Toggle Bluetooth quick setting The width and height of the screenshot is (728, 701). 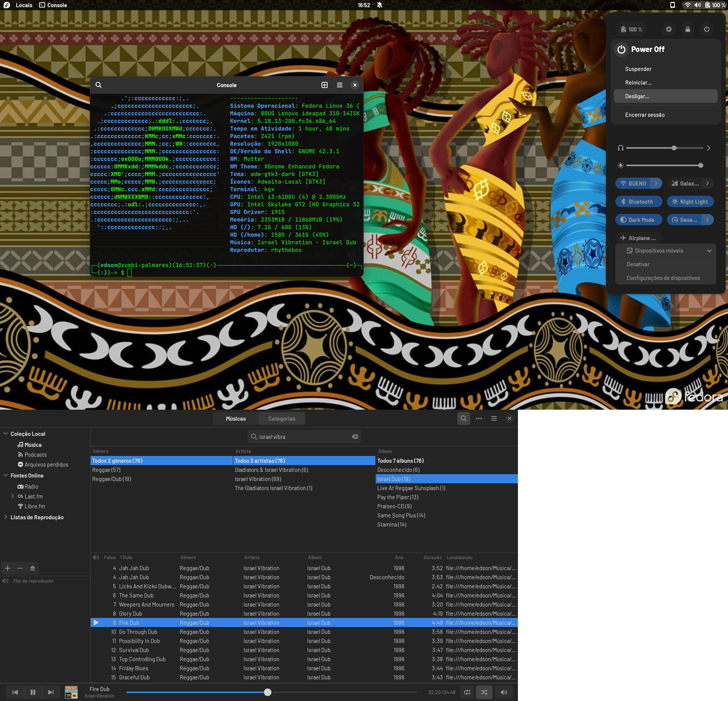click(x=639, y=201)
